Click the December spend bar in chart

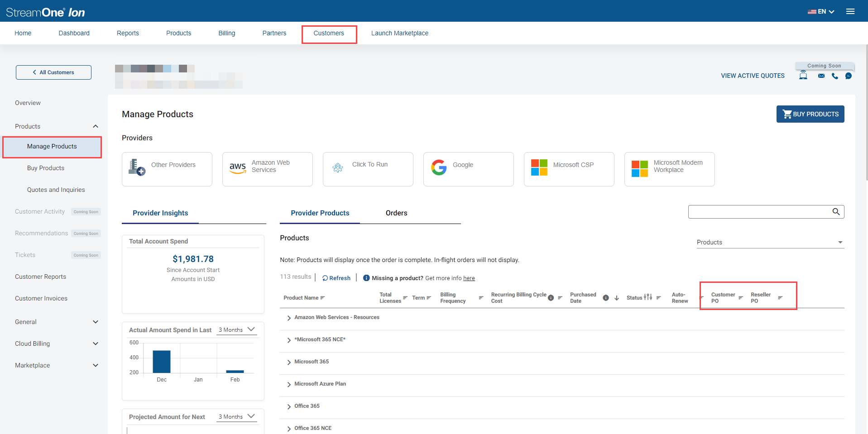click(162, 362)
